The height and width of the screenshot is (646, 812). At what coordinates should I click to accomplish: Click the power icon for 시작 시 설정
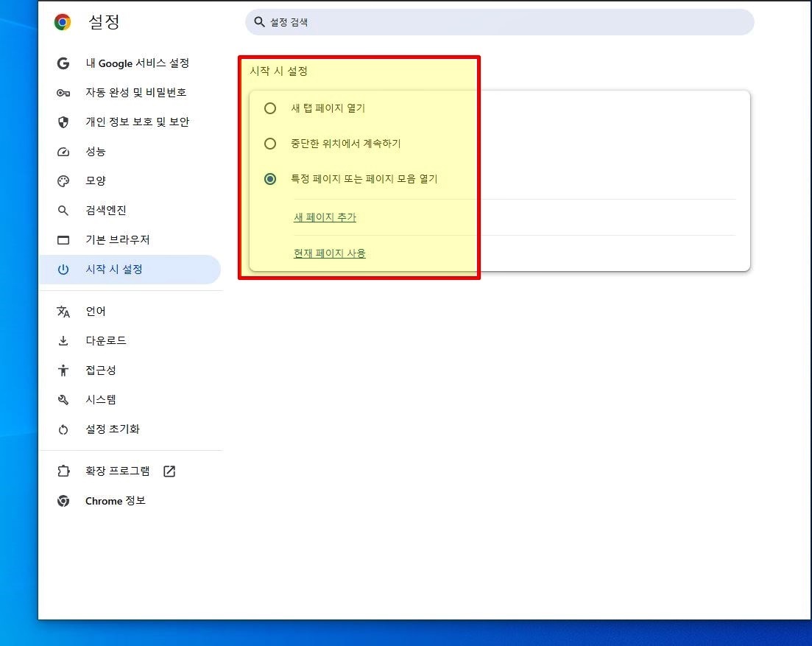point(63,270)
